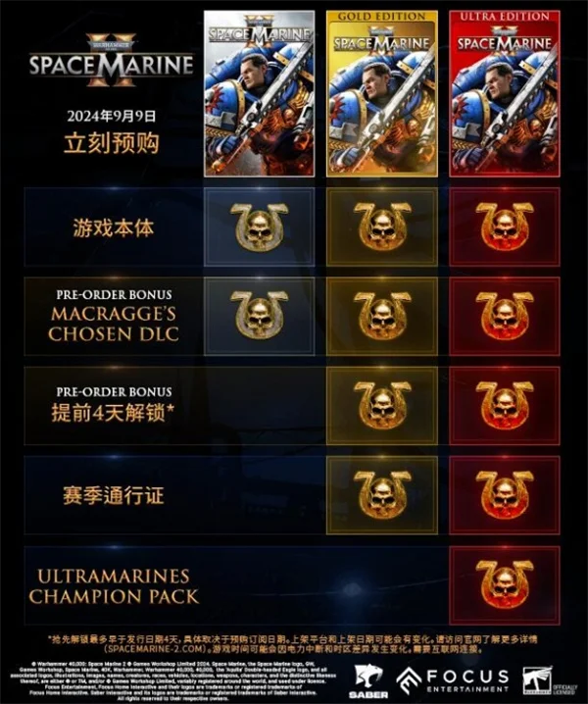Click Standard skull icon in Macragge's Chosen row

tap(259, 316)
